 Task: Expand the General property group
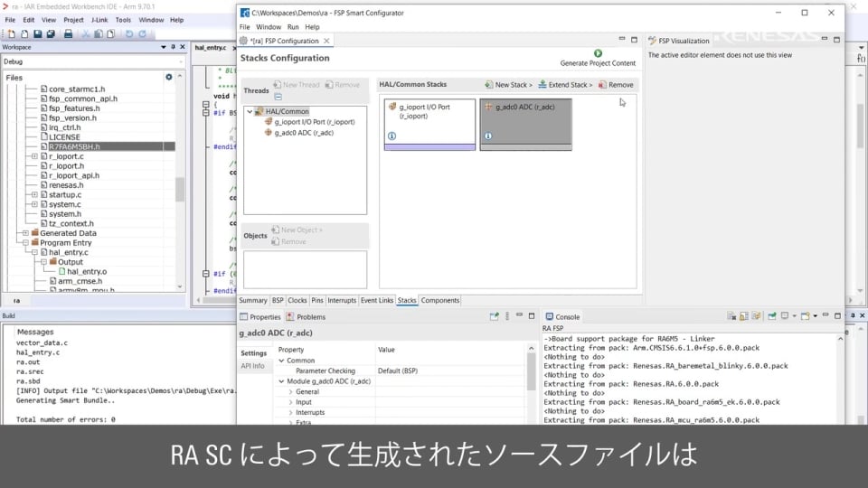pyautogui.click(x=290, y=391)
